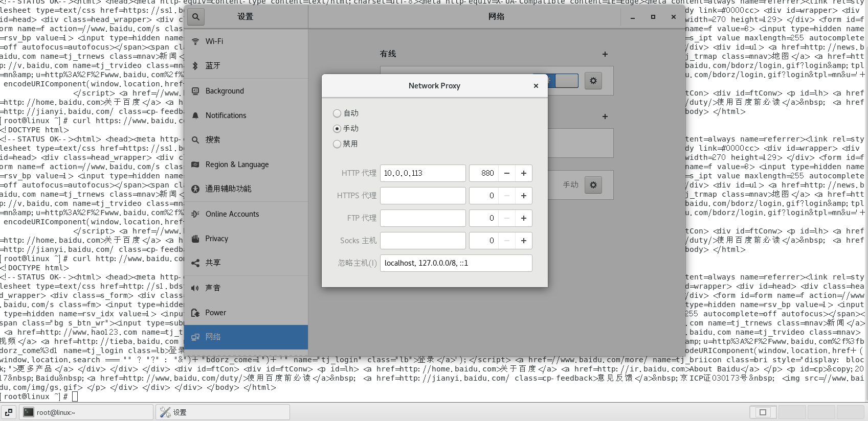
Task: Click the Socks host address field
Action: tap(423, 241)
